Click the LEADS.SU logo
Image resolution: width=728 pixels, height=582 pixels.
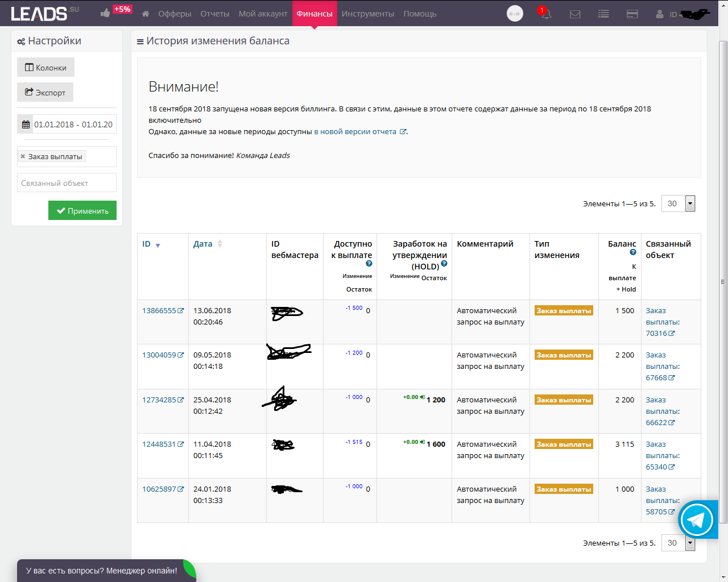point(44,13)
